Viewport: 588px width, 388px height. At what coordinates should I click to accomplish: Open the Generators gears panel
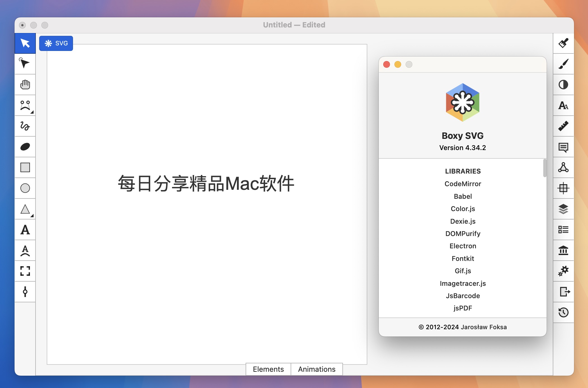[563, 271]
